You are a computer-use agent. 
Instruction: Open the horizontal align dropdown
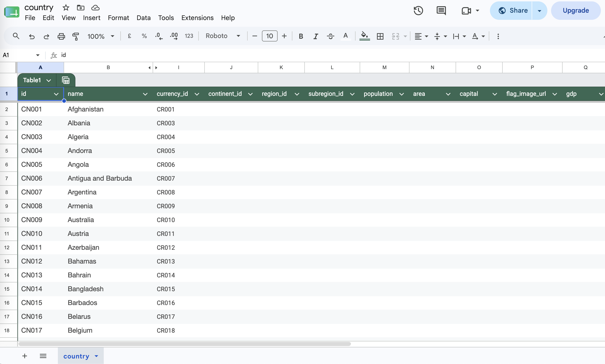coord(421,36)
